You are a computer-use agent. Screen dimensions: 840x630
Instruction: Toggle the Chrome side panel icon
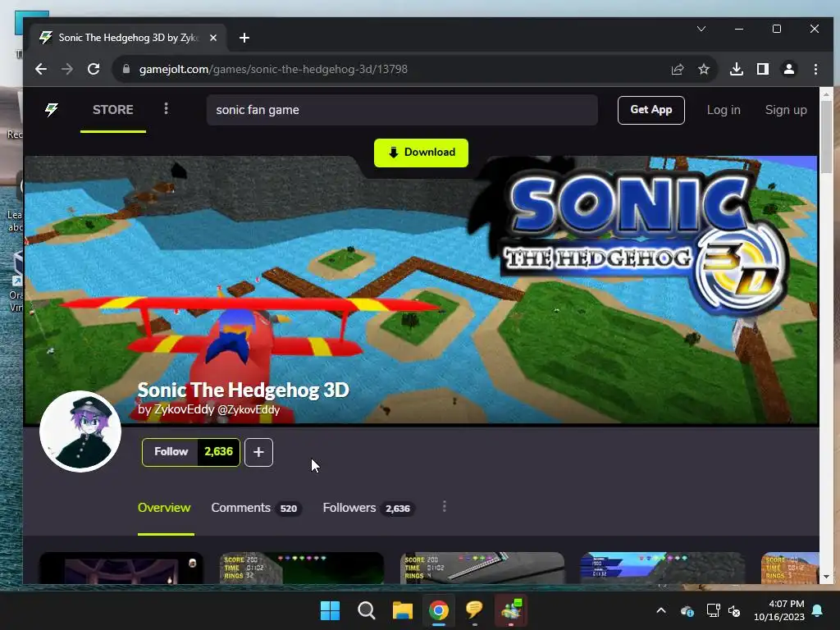(x=763, y=69)
